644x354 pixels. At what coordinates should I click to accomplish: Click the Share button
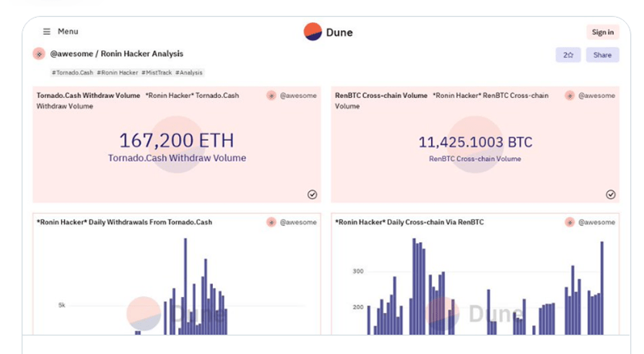point(602,55)
